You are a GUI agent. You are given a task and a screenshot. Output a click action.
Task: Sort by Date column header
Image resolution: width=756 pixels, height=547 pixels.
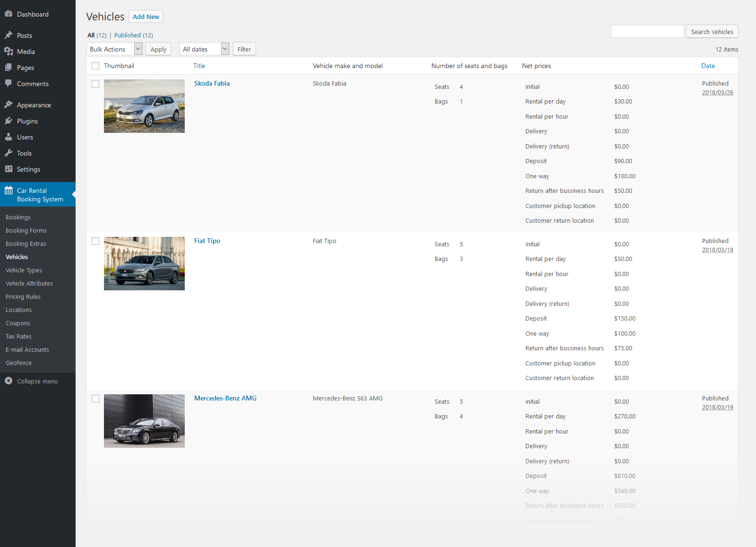[x=708, y=66]
